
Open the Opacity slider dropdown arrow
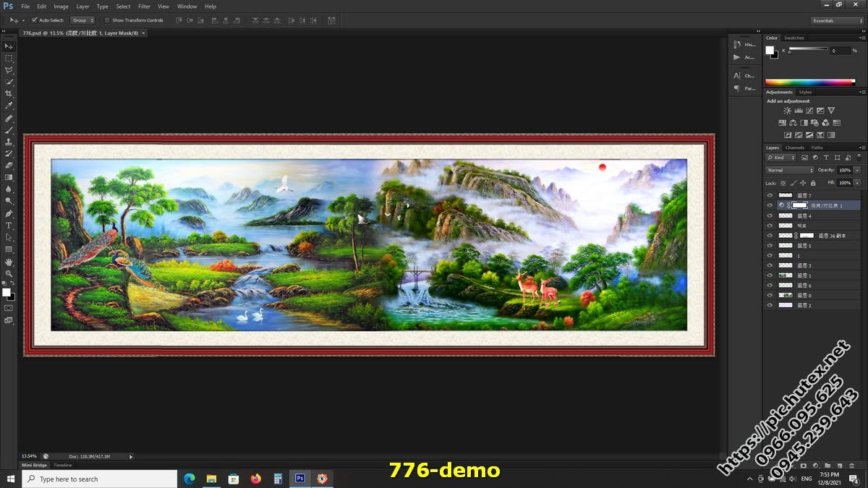(x=857, y=170)
